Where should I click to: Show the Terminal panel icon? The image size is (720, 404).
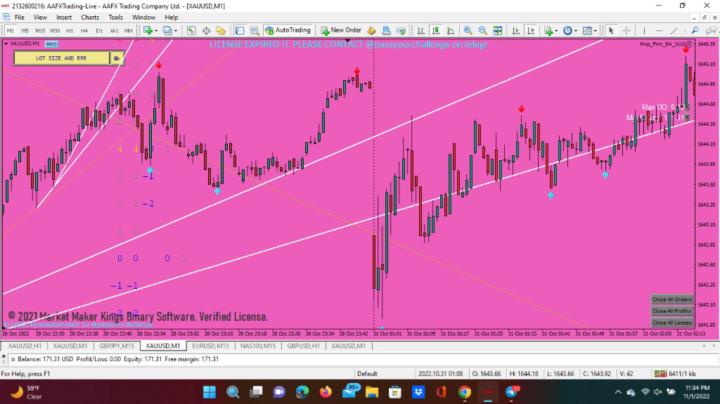coord(240,31)
